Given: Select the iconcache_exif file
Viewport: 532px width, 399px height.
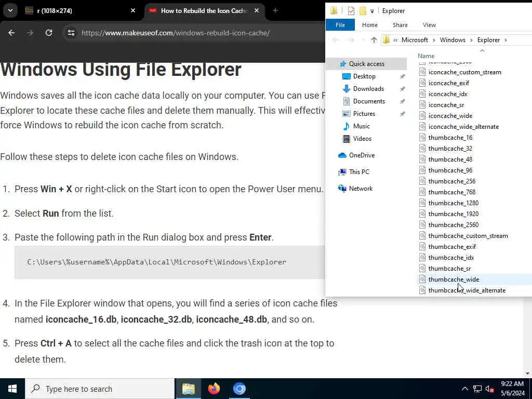Looking at the screenshot, I should click(x=448, y=83).
